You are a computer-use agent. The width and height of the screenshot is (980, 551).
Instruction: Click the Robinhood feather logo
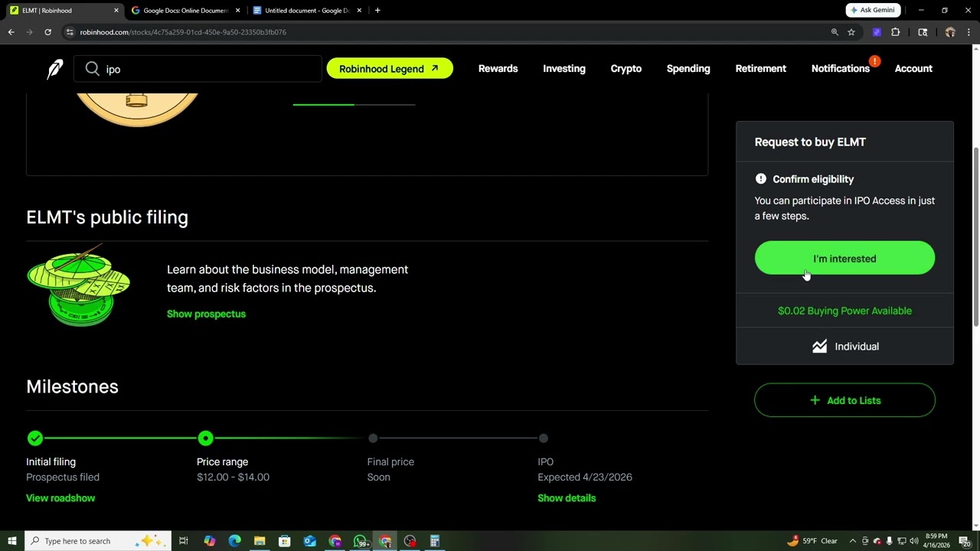[x=54, y=69]
